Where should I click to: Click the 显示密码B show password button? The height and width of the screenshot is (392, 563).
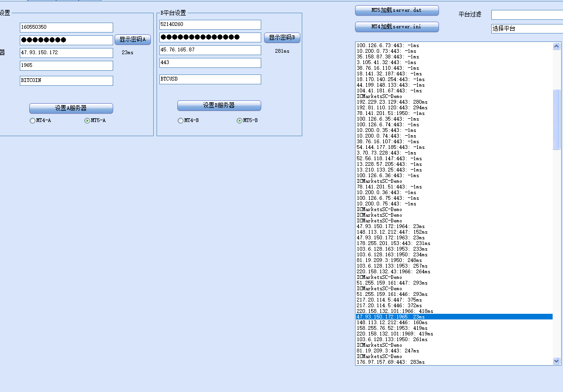coord(282,38)
